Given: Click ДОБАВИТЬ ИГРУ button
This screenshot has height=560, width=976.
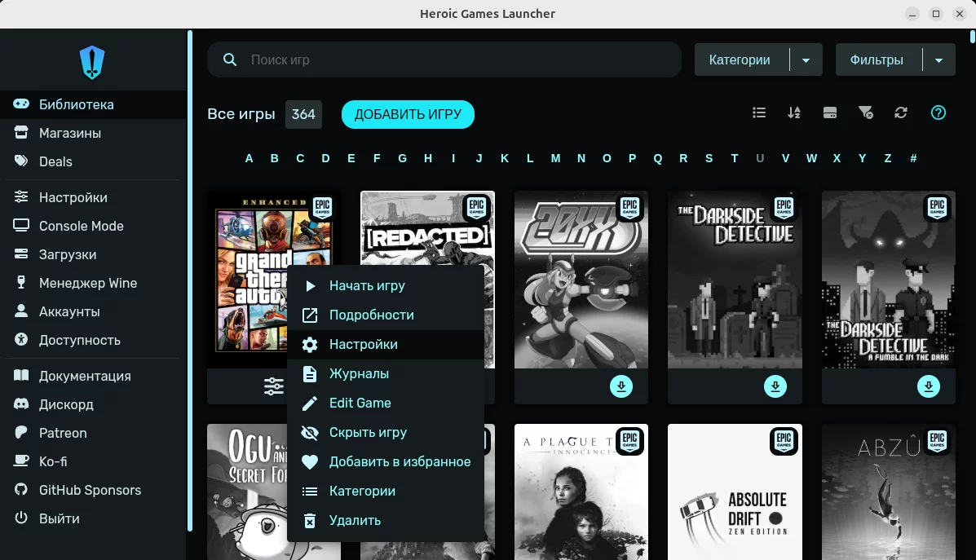Looking at the screenshot, I should [408, 114].
